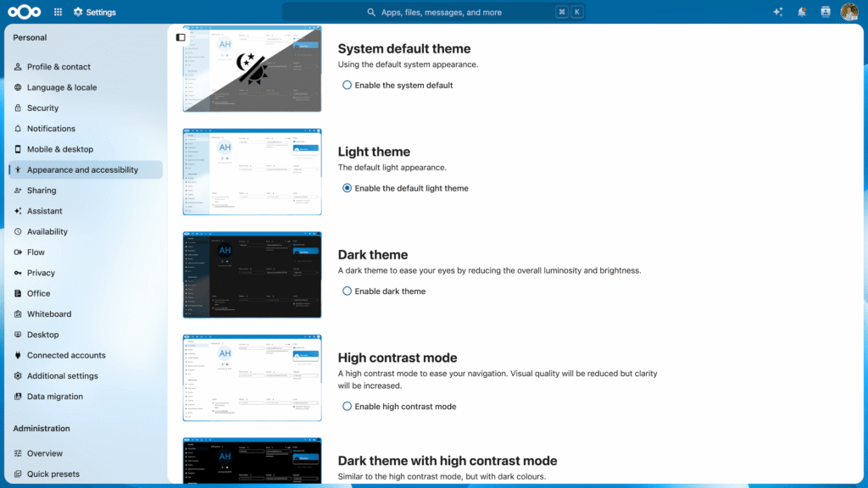Click the Light theme preview image
868x488 pixels.
[252, 171]
